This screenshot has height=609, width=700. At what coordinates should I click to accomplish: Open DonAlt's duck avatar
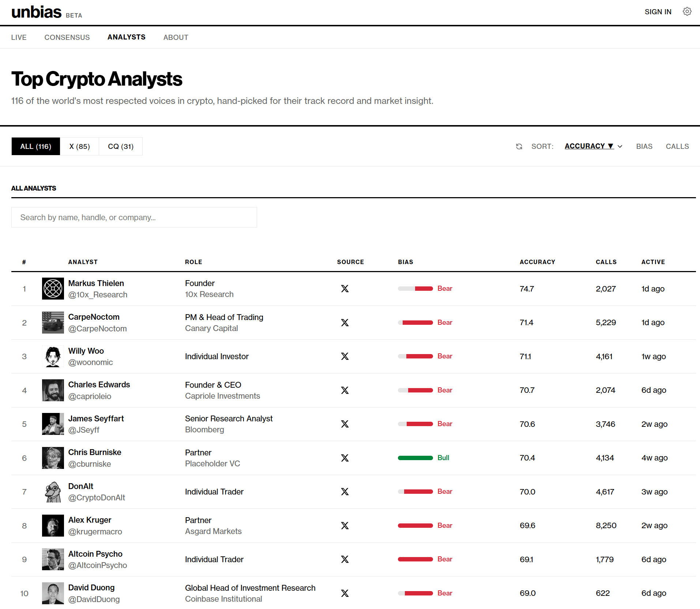click(53, 492)
